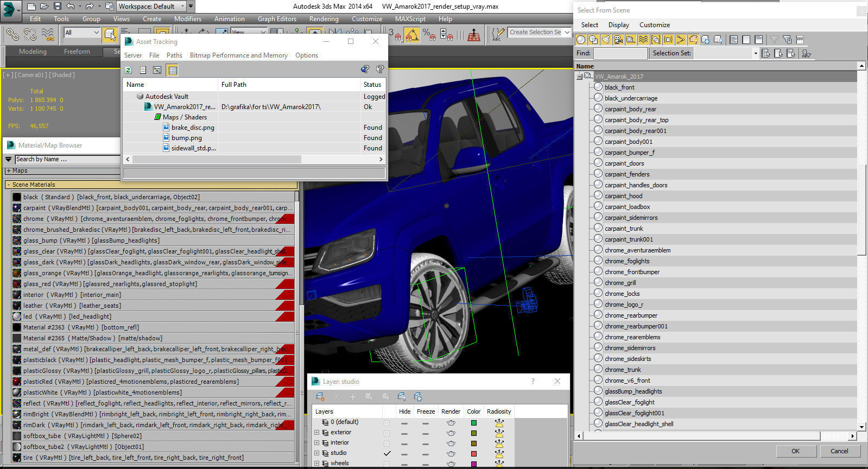This screenshot has height=469, width=868.
Task: Expand the exterior layer tree
Action: pyautogui.click(x=316, y=433)
